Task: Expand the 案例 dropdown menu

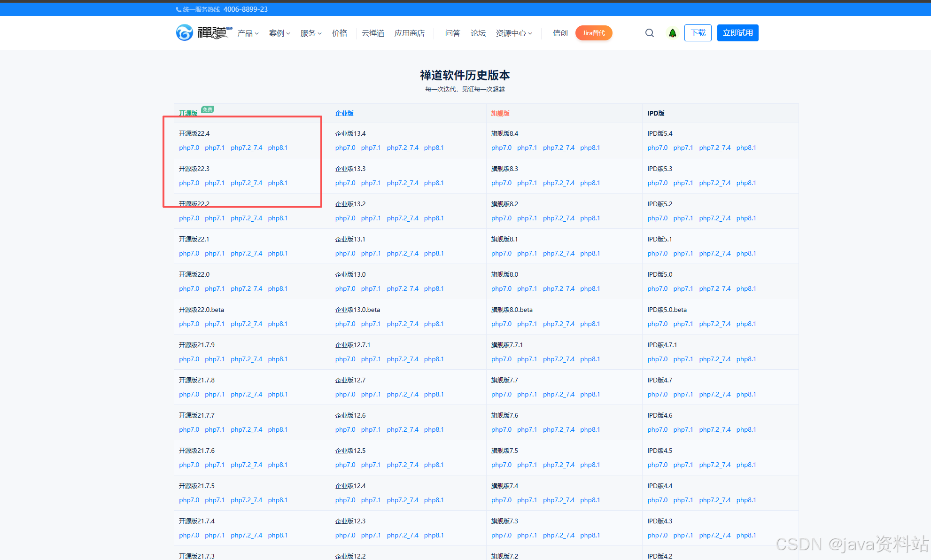Action: tap(279, 33)
